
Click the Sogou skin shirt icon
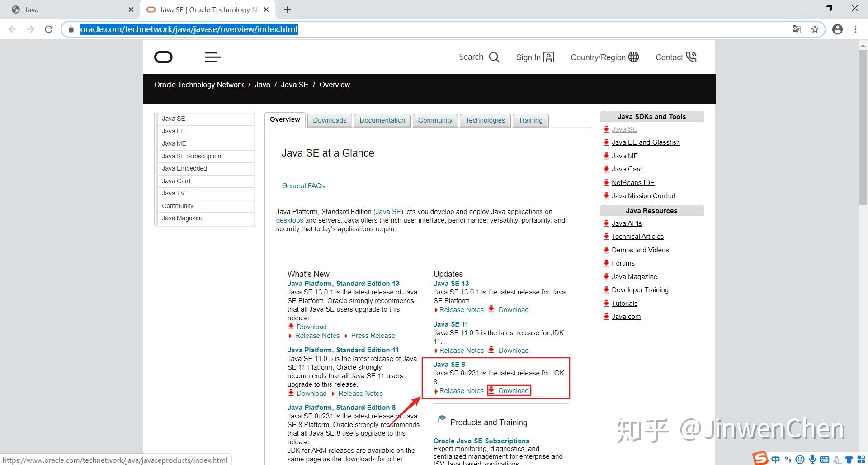[849, 460]
